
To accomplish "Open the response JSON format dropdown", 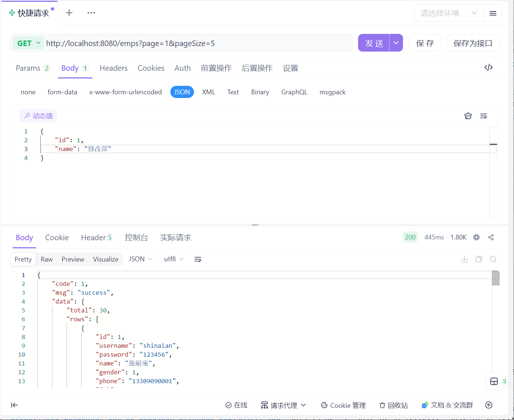I will pos(140,259).
